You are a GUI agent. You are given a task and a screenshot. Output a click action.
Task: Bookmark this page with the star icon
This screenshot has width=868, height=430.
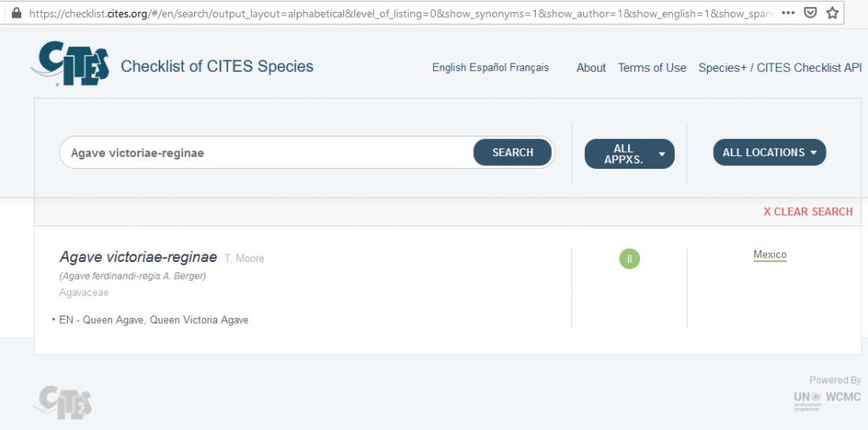click(x=832, y=12)
